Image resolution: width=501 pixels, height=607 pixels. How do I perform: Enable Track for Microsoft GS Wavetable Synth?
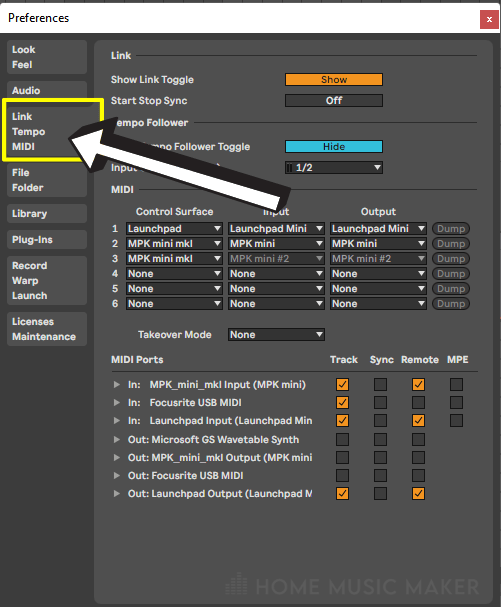pyautogui.click(x=342, y=439)
